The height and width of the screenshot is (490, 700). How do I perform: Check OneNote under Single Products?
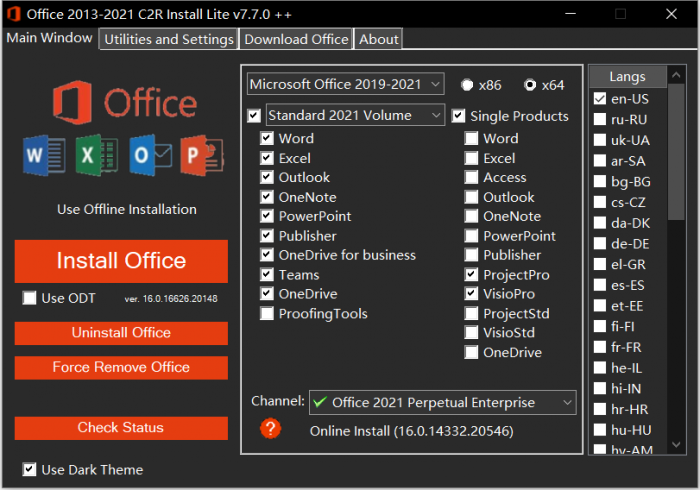(471, 216)
